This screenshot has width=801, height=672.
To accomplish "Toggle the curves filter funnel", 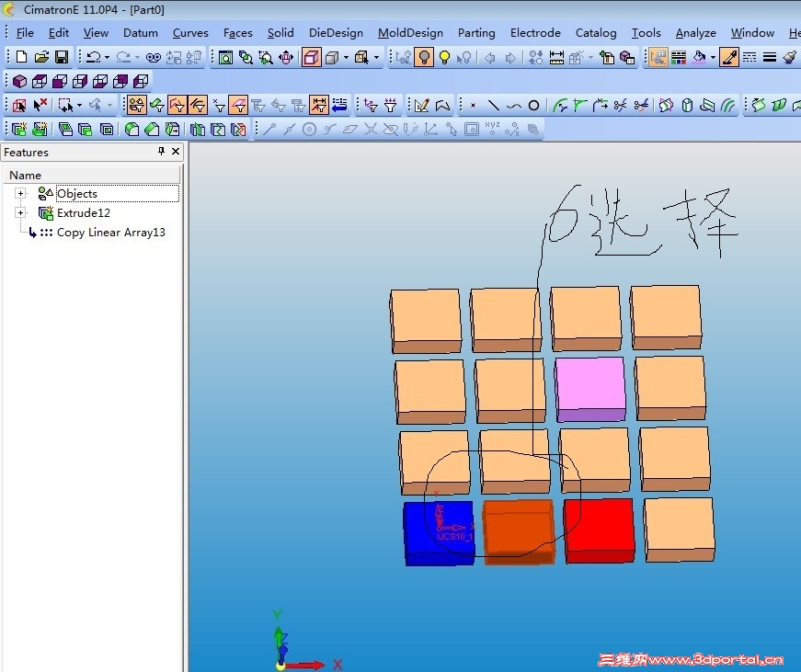I will click(198, 105).
